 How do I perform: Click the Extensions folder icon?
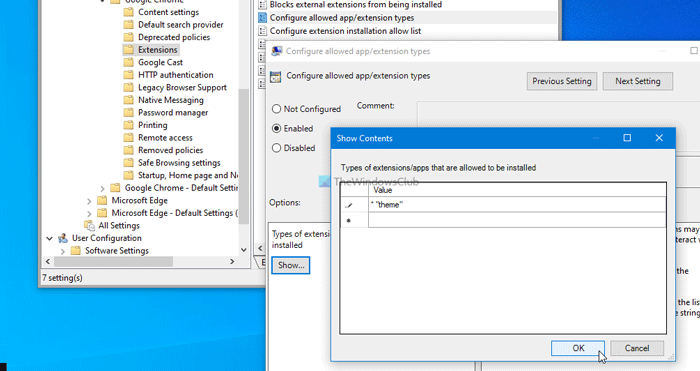(129, 50)
